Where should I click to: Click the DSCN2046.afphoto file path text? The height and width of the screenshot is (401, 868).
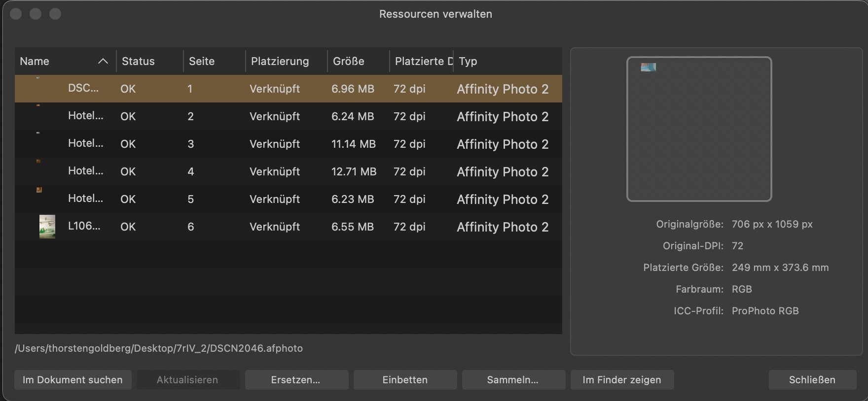point(159,348)
